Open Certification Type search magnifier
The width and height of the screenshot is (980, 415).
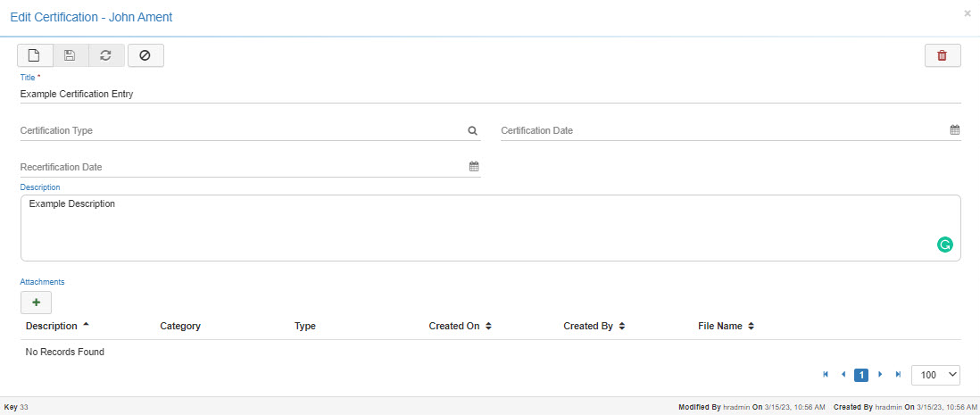(473, 130)
